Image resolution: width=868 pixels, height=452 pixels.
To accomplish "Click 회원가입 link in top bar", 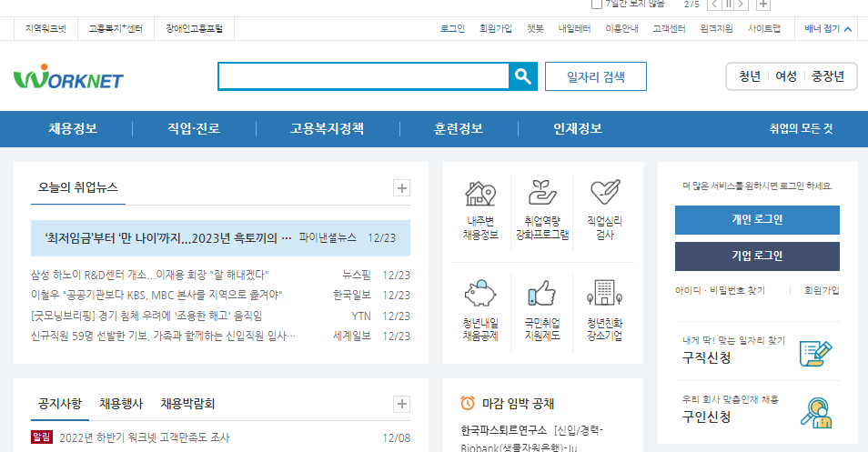I will [496, 29].
